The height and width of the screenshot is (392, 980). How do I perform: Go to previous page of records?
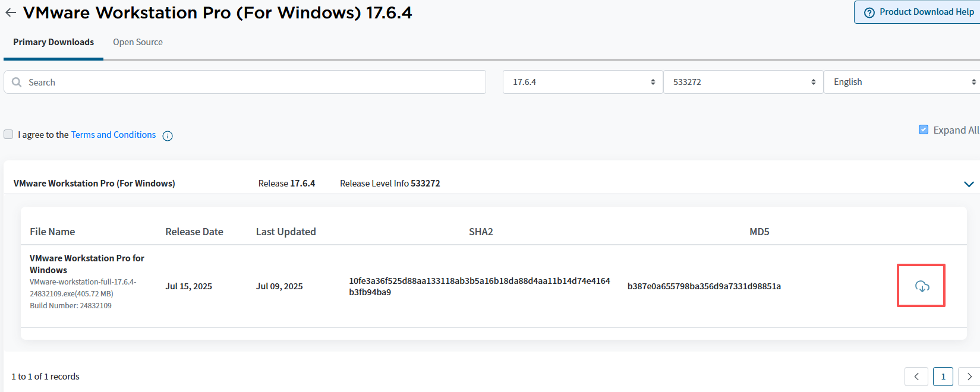coord(916,377)
